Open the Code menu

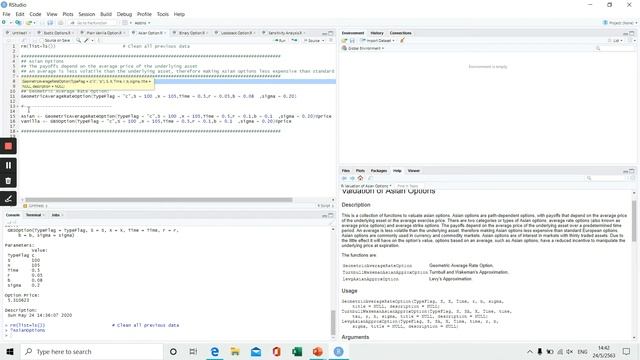click(35, 14)
